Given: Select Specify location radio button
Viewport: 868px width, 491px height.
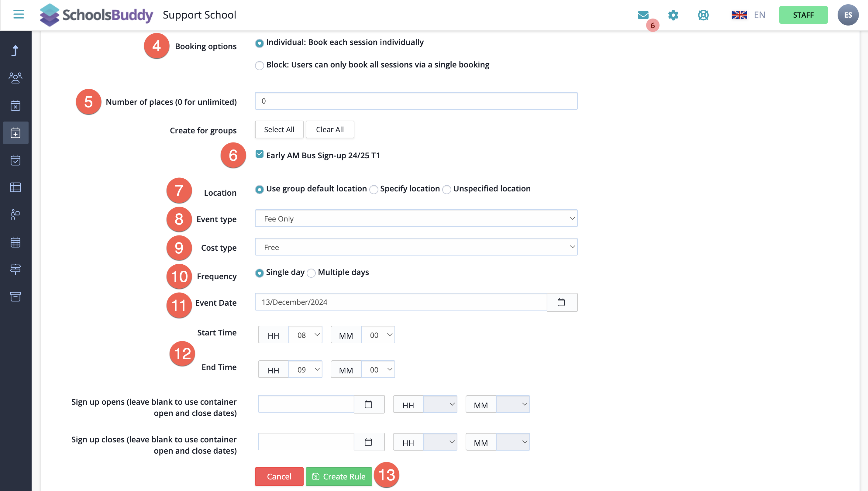Looking at the screenshot, I should point(374,190).
